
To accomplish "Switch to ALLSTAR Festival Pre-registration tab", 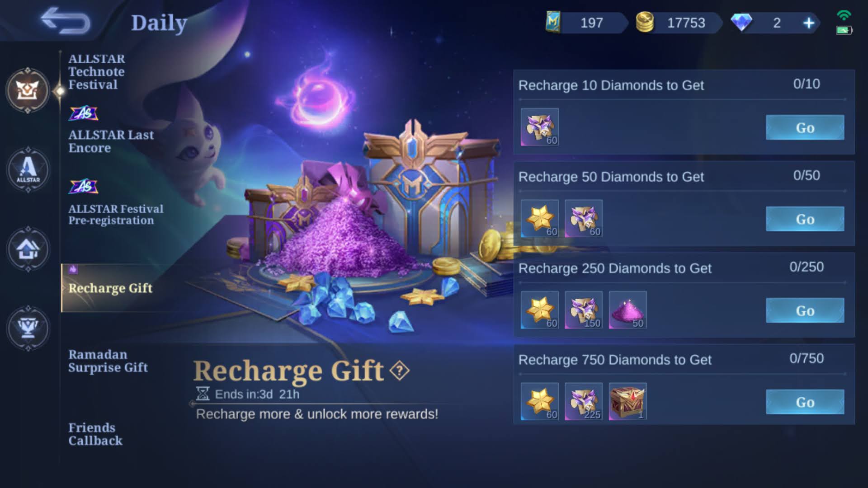I will click(116, 214).
